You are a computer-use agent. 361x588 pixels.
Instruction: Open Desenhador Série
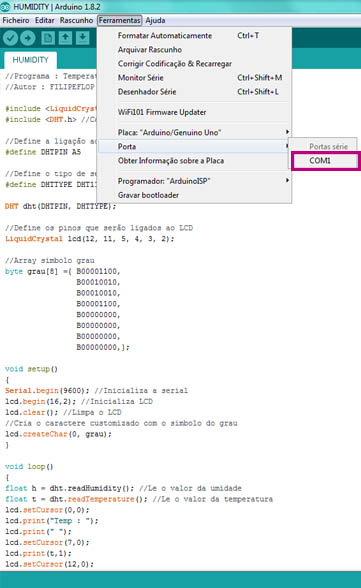click(194, 92)
